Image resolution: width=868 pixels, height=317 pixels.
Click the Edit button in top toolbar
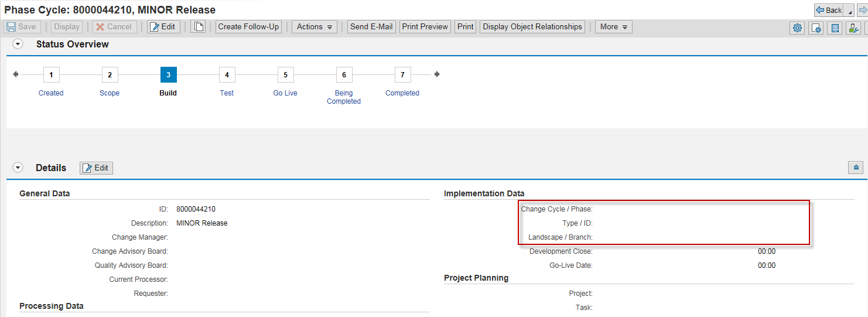click(x=163, y=27)
